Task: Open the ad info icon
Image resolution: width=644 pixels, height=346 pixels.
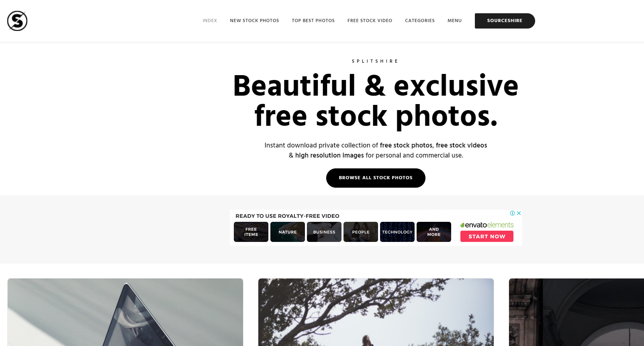Action: (x=513, y=213)
